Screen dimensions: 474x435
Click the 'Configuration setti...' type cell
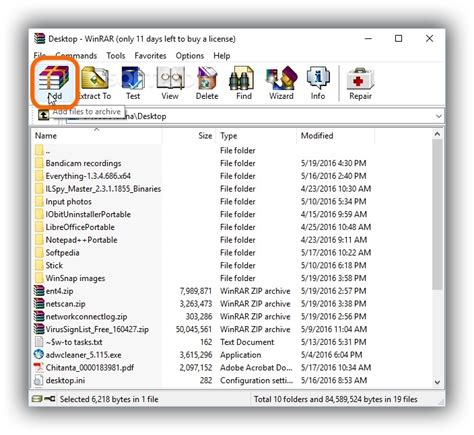(x=256, y=380)
